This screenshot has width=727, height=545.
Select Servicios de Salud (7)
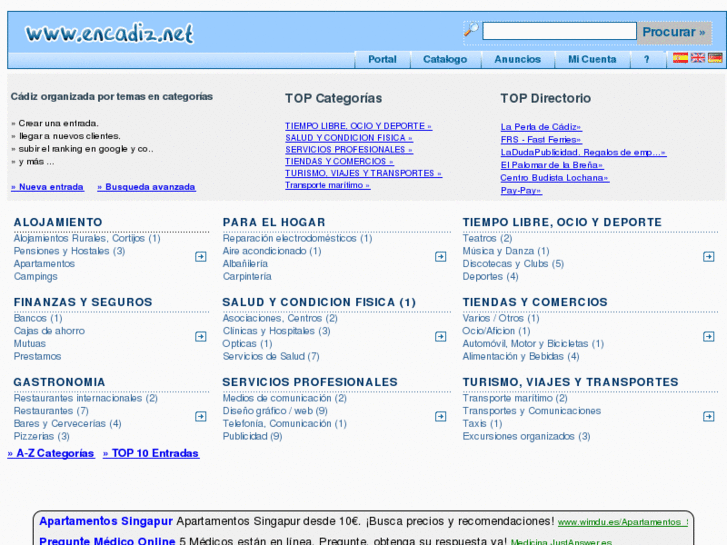coord(271,356)
